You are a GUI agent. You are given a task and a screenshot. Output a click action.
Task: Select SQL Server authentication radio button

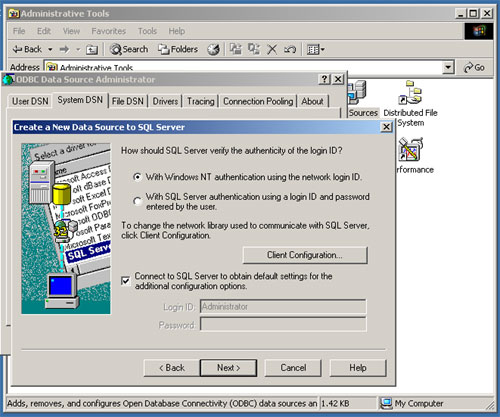[137, 201]
